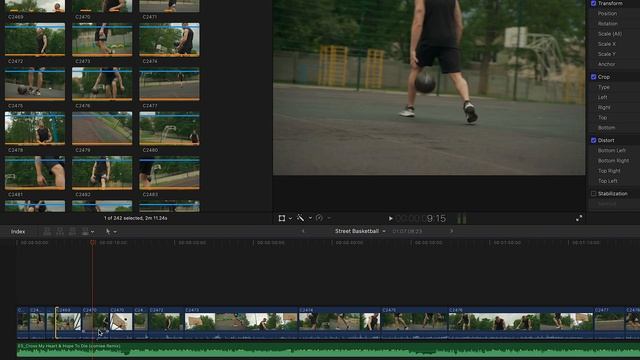Select browser clip thumbnail C2480
The image size is (640, 360).
(169, 129)
